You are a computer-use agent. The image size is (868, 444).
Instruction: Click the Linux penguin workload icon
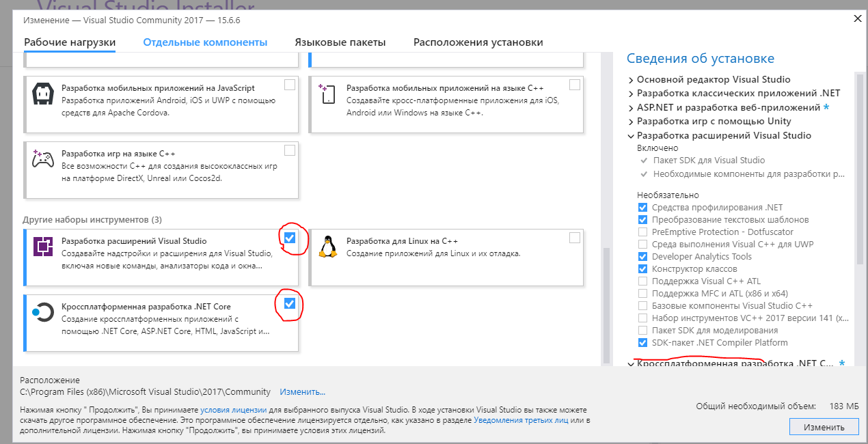329,247
